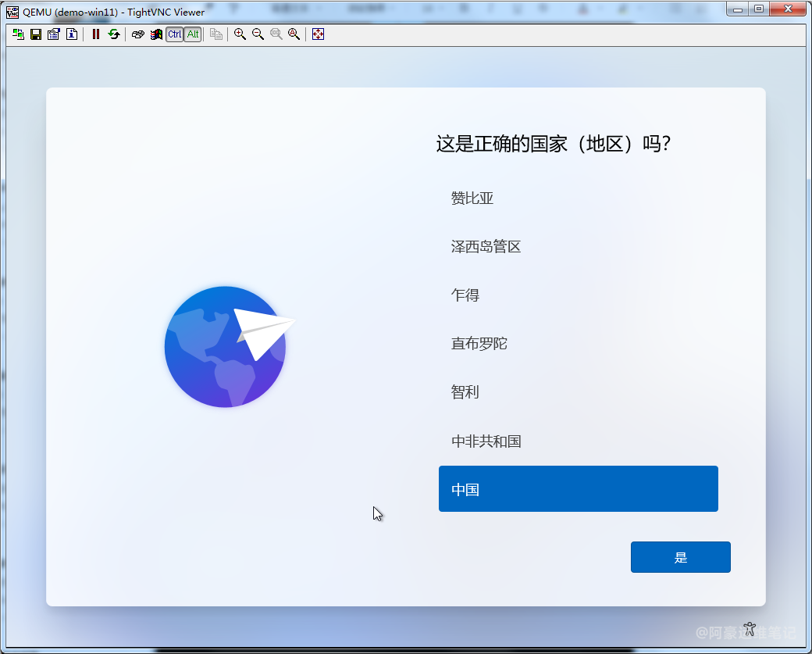Save connection using the floppy disk icon
Viewport: 812px width, 654px height.
(36, 34)
